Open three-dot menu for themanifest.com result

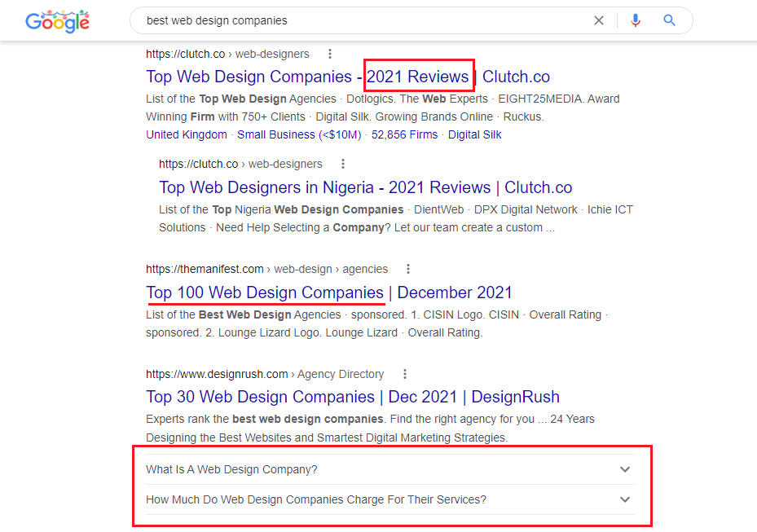click(x=408, y=269)
